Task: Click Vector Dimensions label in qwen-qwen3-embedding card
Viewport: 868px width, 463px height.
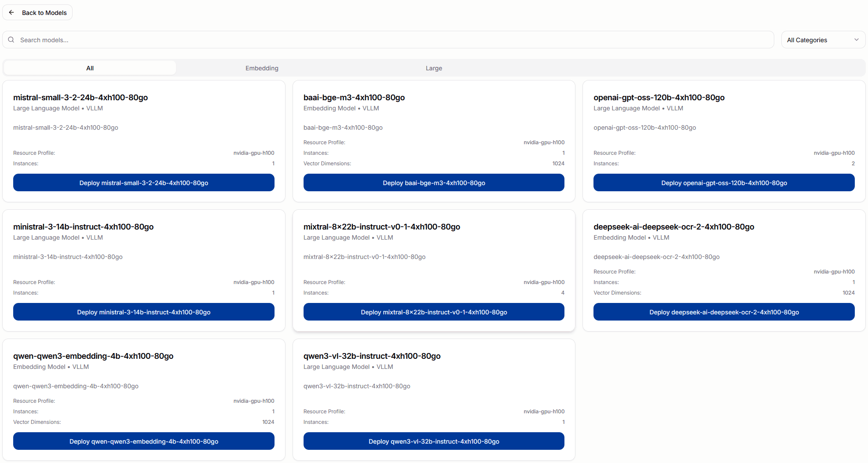Action: (x=37, y=422)
